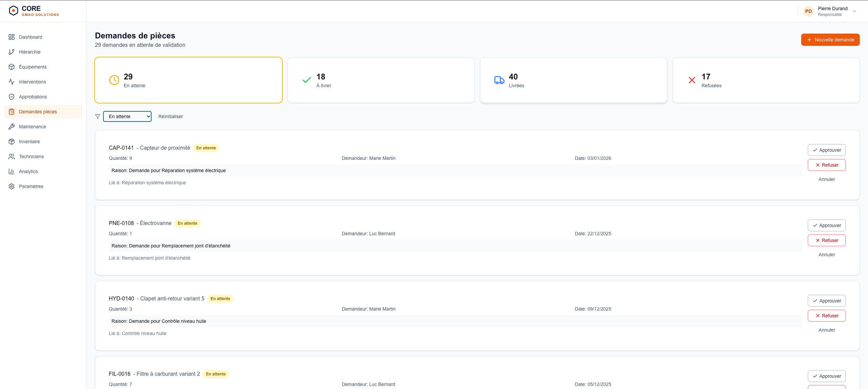
Task: Click the clock icon in En attente card
Action: (x=114, y=80)
